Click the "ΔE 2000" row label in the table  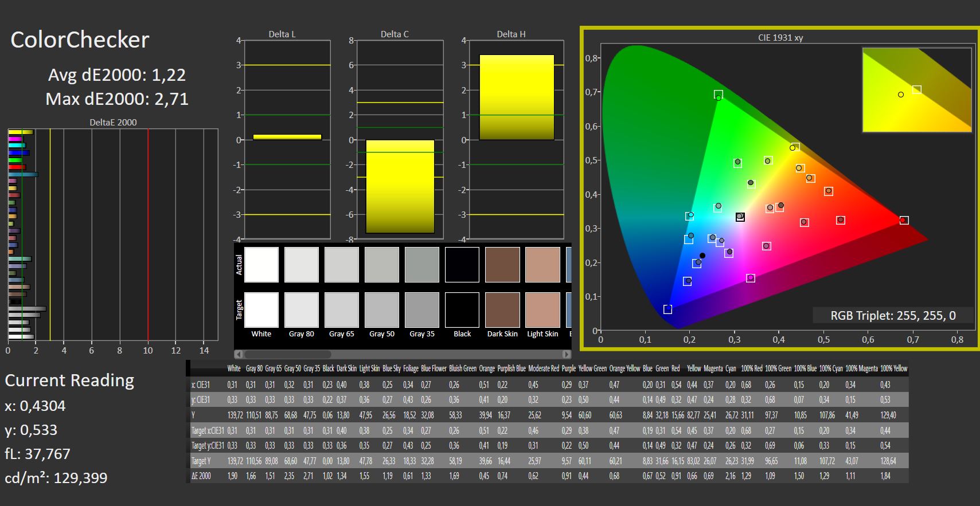coord(201,476)
